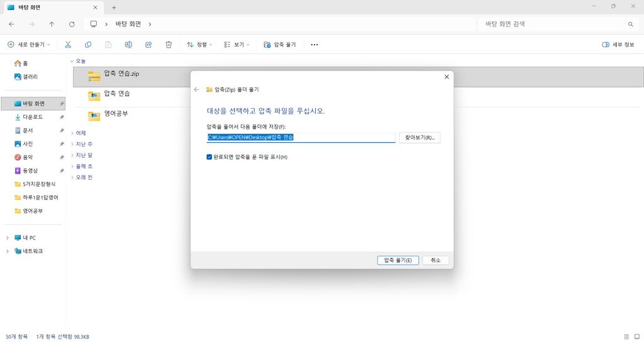
Task: Expand the 어제 group
Action: point(72,133)
